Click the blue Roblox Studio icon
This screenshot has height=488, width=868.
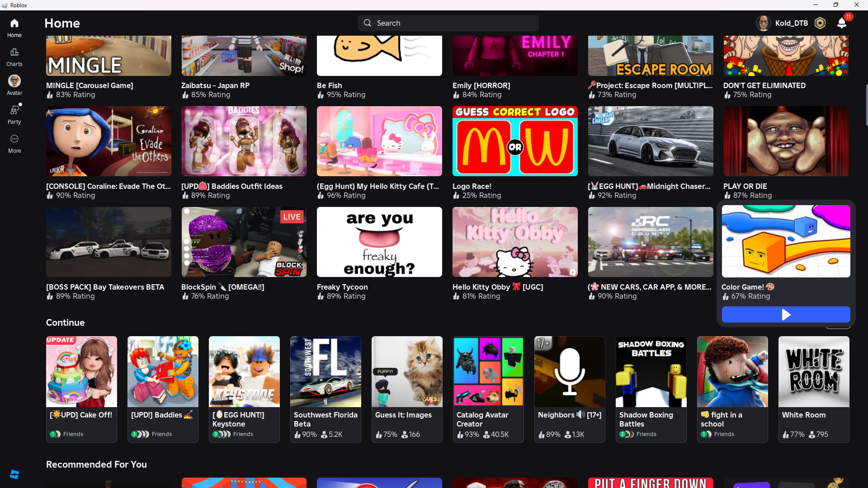click(14, 474)
